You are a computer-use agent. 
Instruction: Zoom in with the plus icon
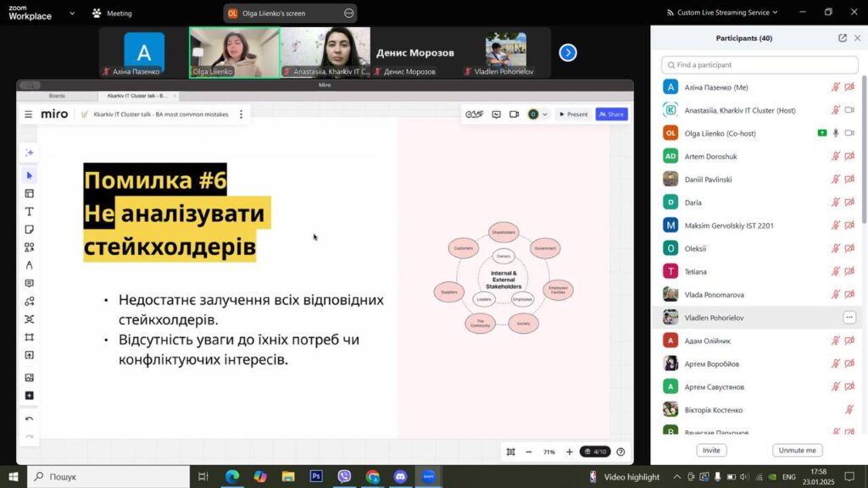569,452
